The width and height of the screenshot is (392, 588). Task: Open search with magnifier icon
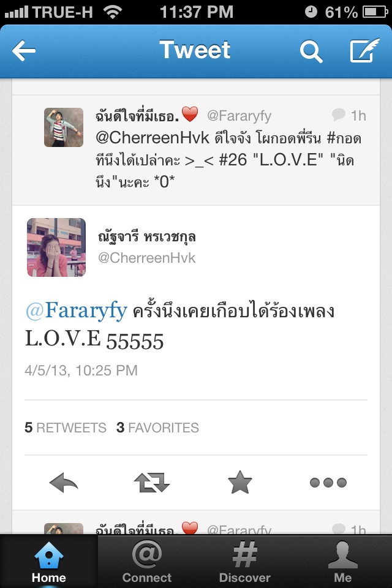coord(311,51)
